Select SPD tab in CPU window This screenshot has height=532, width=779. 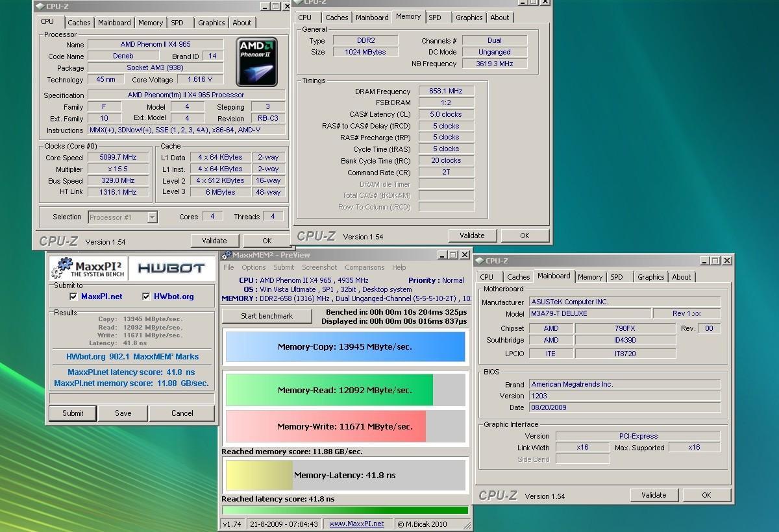tap(177, 23)
